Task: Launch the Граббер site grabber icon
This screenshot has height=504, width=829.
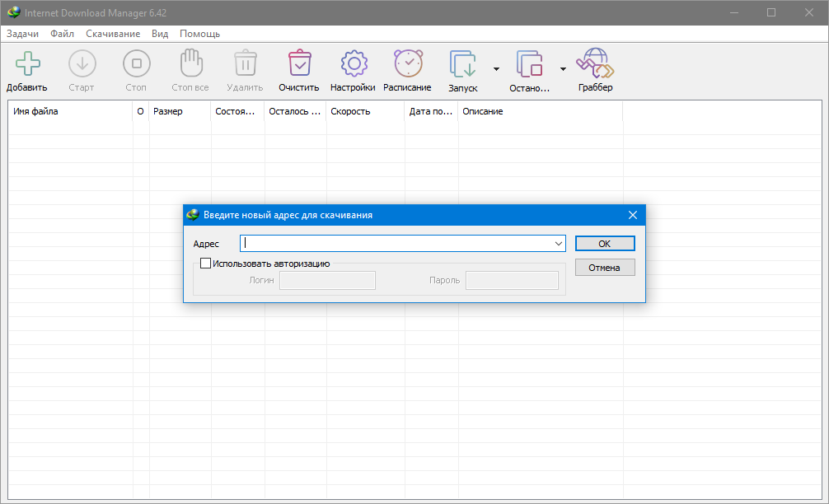Action: click(594, 64)
